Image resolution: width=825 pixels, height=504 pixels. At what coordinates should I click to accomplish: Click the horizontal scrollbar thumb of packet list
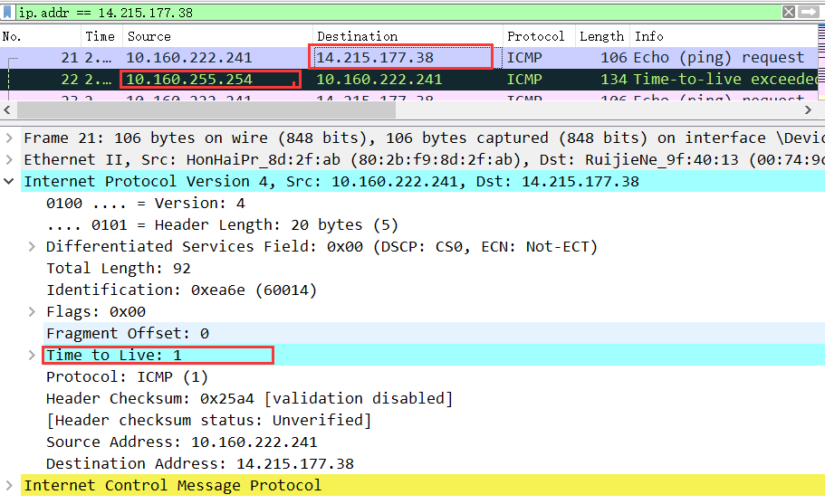click(206, 109)
